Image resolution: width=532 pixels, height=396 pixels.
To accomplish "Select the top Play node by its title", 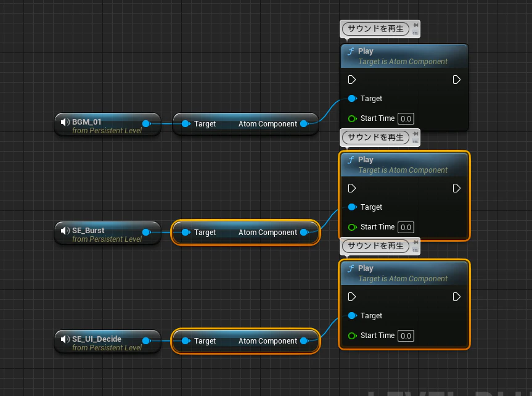I will coord(366,51).
